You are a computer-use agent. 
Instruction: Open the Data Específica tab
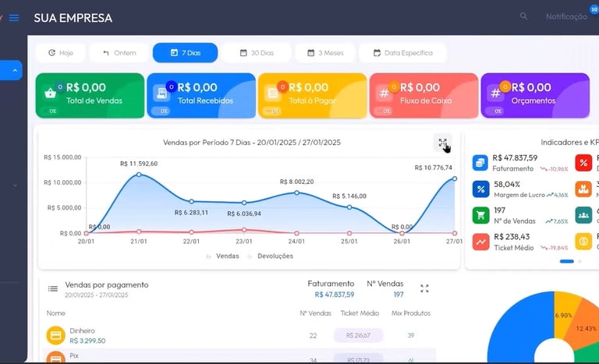tap(402, 53)
